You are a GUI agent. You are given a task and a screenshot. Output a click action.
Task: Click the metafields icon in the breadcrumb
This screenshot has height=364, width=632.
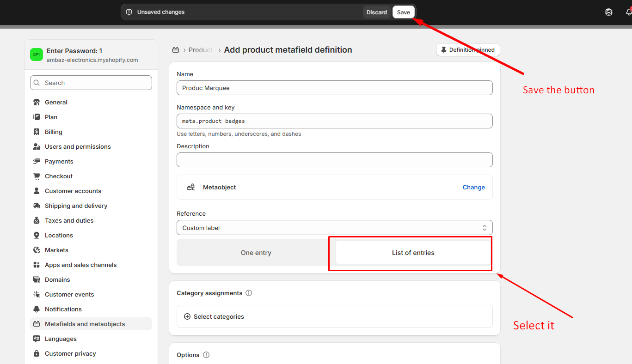coord(176,50)
